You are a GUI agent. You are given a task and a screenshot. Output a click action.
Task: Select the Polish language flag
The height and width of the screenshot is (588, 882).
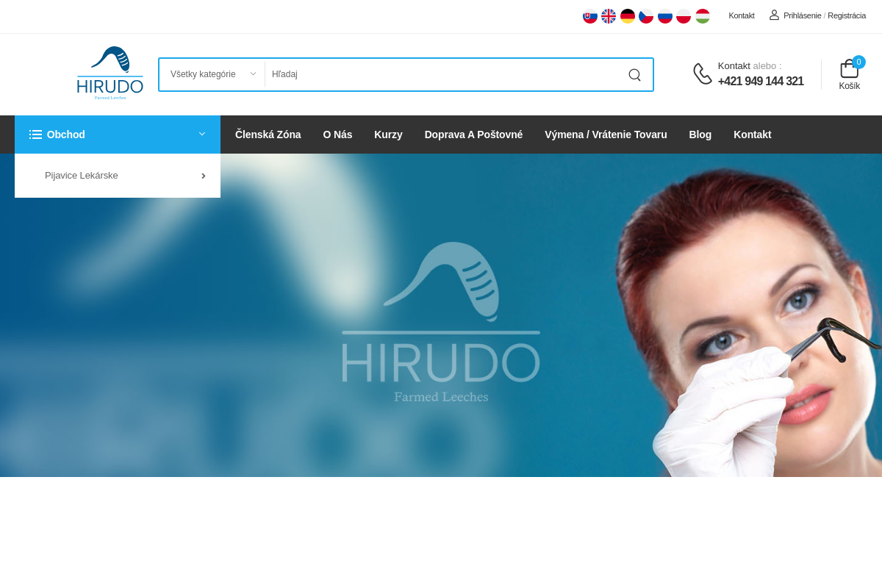pyautogui.click(x=683, y=15)
